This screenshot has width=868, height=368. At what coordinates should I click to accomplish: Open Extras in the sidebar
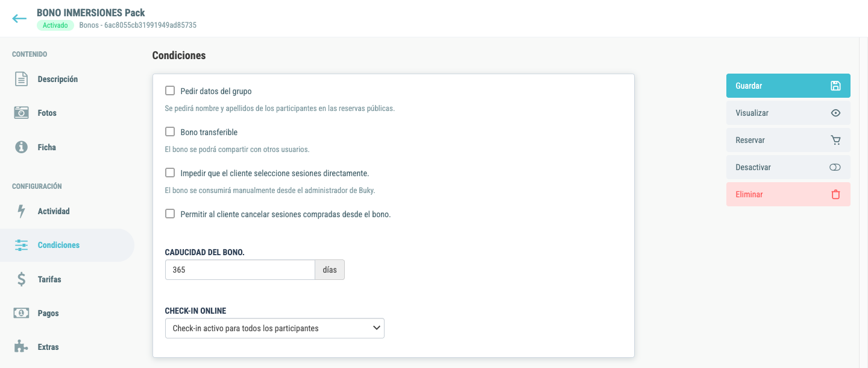[48, 347]
